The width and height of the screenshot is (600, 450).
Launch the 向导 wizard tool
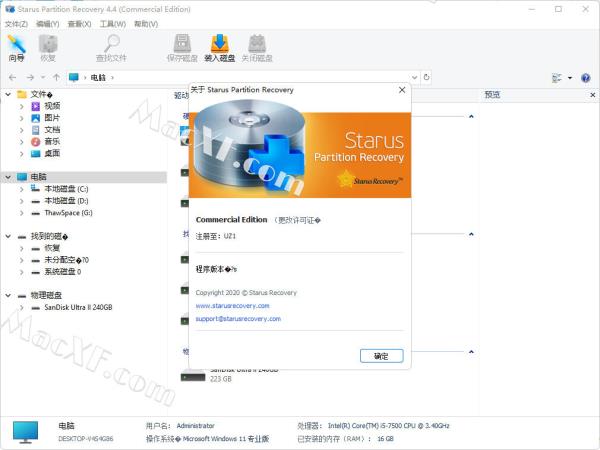[16, 48]
